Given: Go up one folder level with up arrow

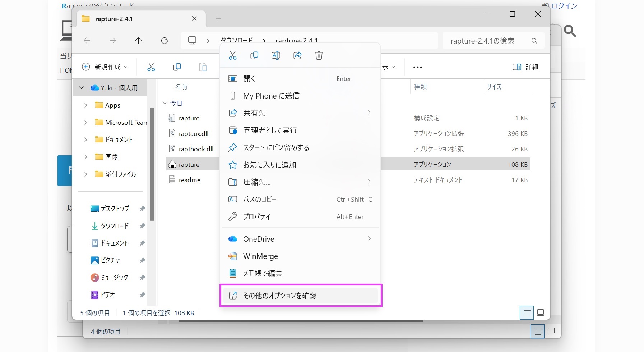Looking at the screenshot, I should [138, 41].
